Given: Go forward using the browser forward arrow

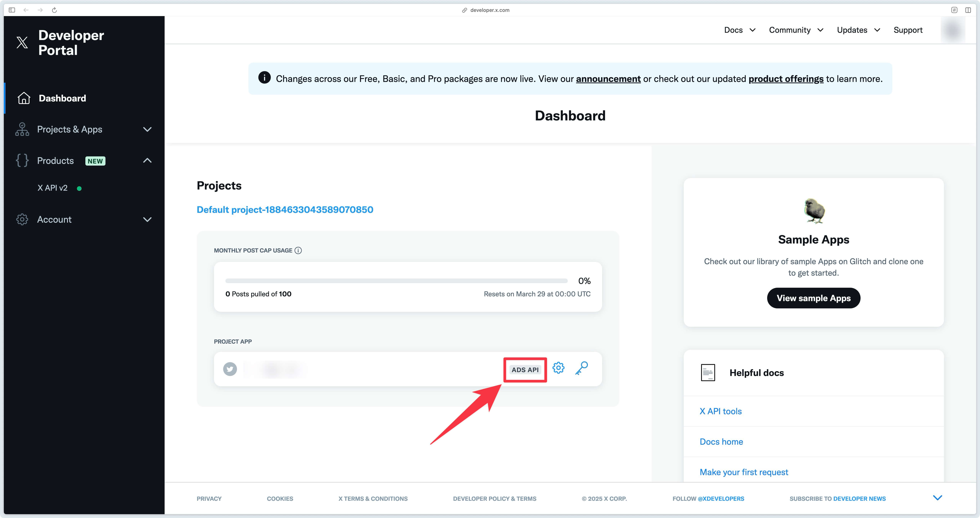Looking at the screenshot, I should pyautogui.click(x=40, y=10).
